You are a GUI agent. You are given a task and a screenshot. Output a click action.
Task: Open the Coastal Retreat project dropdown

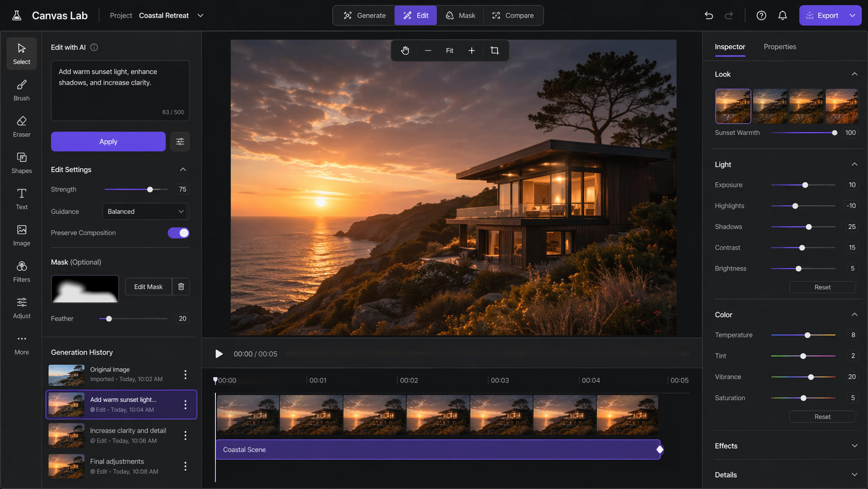tap(200, 16)
